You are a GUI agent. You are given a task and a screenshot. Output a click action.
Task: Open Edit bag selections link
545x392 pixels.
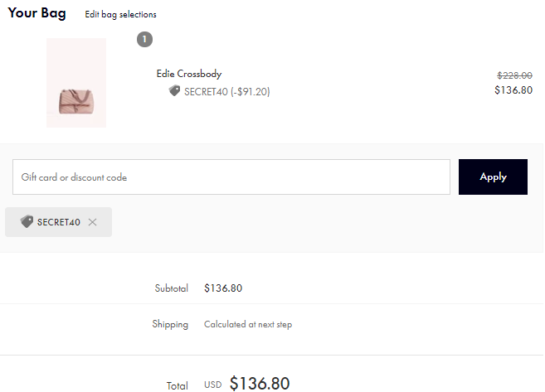pos(120,14)
